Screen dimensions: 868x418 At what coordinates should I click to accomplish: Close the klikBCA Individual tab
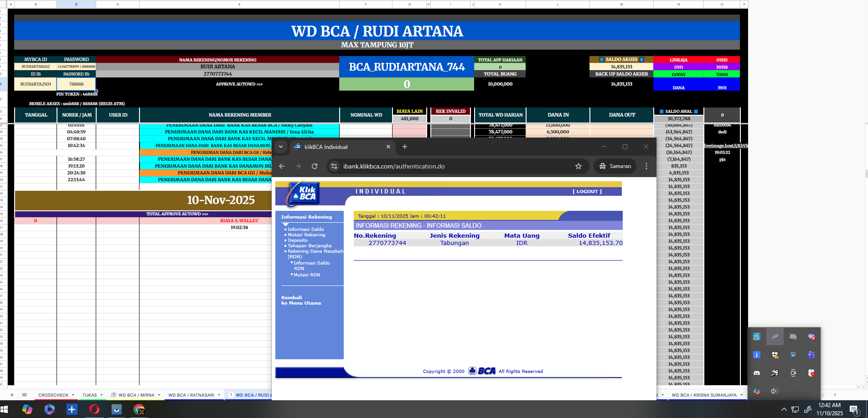(x=388, y=147)
